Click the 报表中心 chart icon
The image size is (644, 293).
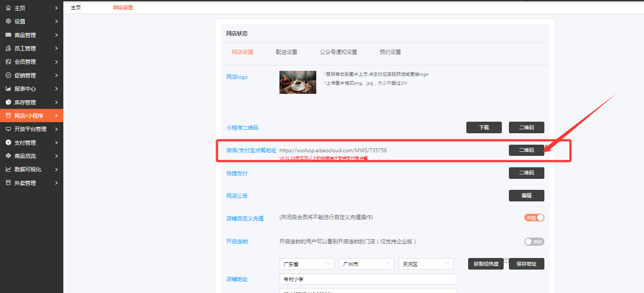pyautogui.click(x=8, y=89)
